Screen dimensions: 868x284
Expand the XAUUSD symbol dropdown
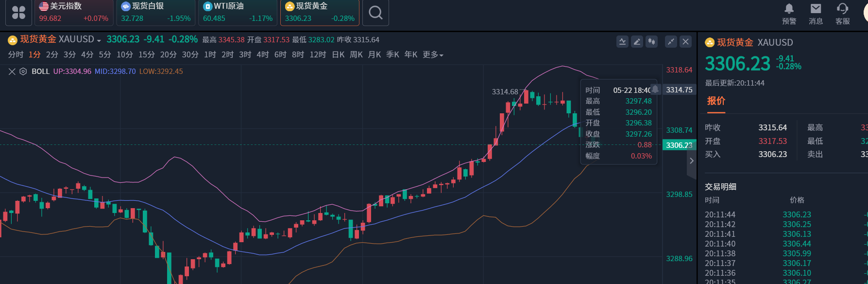coord(99,40)
